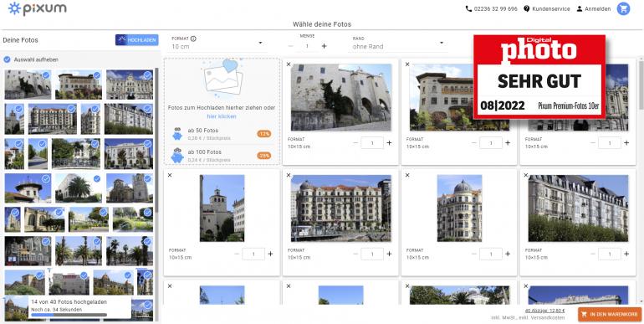Increase global Menge with the top plus
Viewport: 644px width, 324px height.
(324, 46)
